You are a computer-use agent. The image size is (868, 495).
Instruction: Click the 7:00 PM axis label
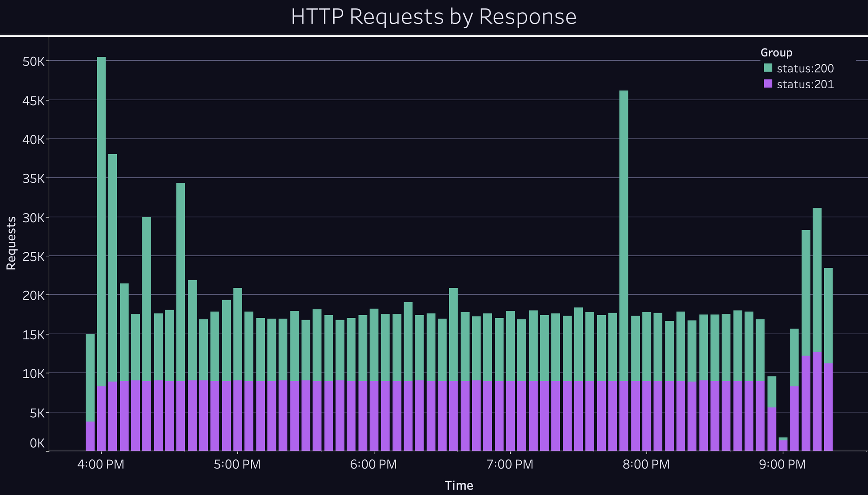(510, 465)
